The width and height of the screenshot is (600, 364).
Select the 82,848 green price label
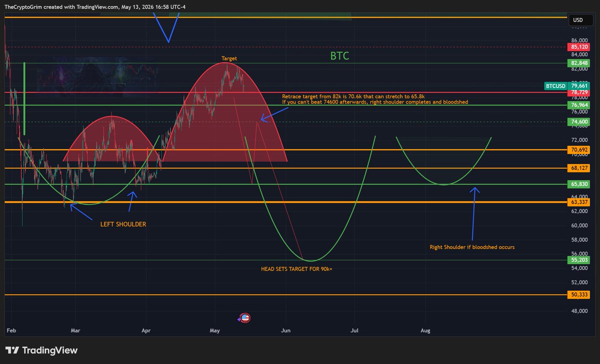click(x=578, y=63)
